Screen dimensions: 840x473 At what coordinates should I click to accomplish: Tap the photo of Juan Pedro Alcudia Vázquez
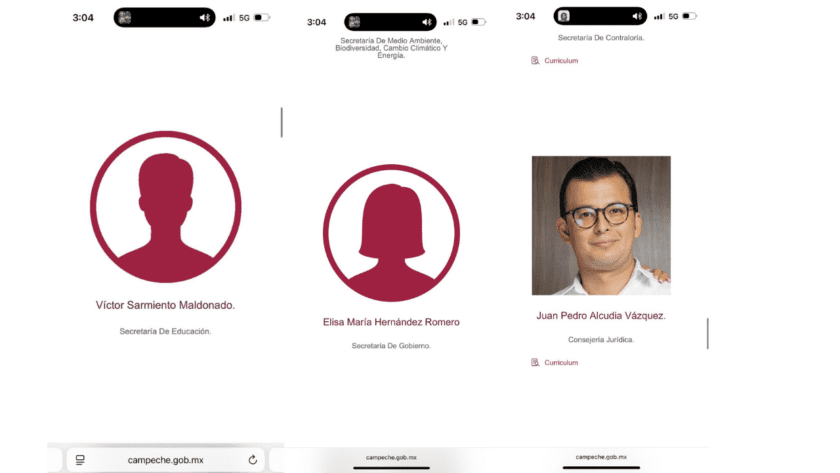tap(601, 226)
